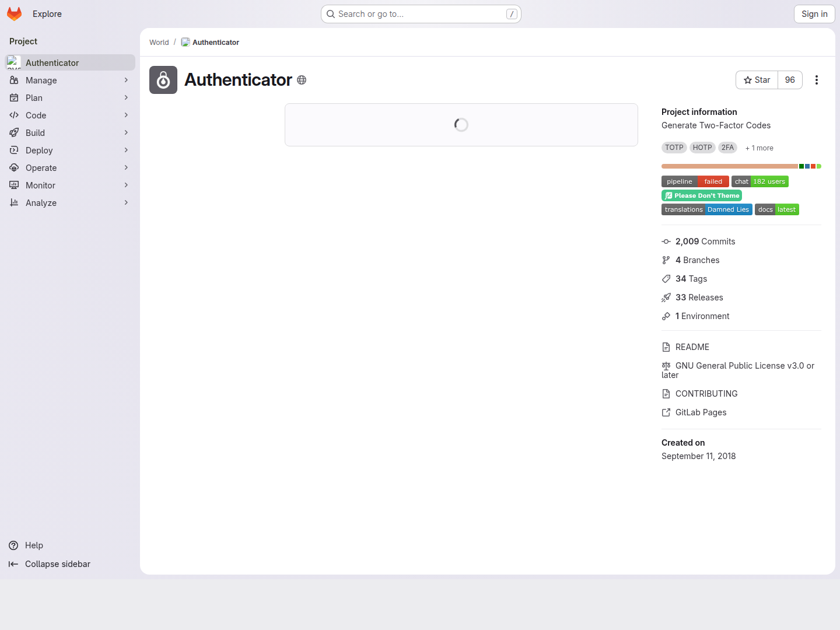Open the Analyze sidebar section
This screenshot has height=630, width=840.
tap(70, 202)
